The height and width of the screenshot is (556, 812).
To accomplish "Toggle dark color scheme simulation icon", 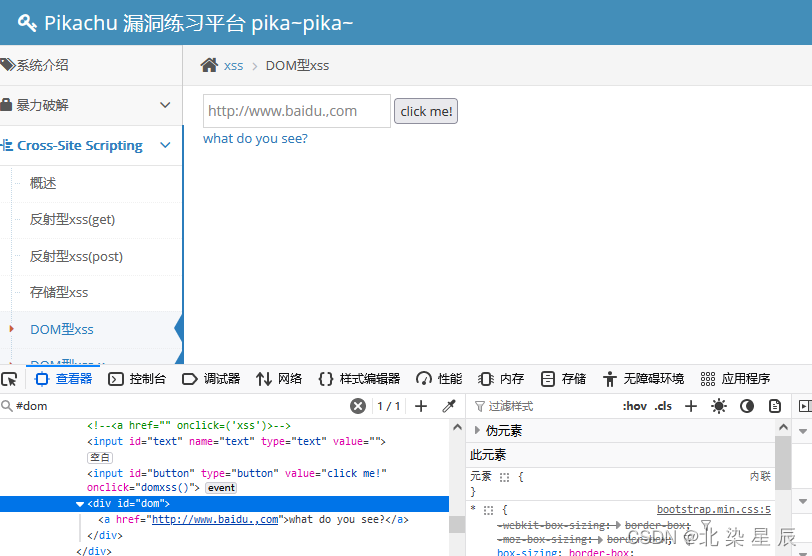I will pos(747,406).
